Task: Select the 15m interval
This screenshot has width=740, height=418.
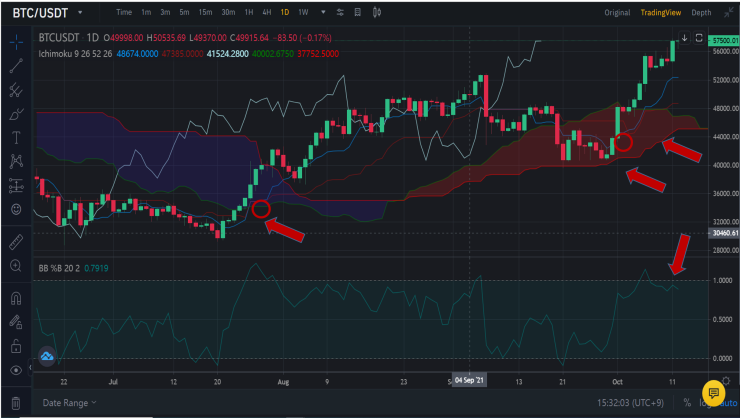Action: [205, 12]
